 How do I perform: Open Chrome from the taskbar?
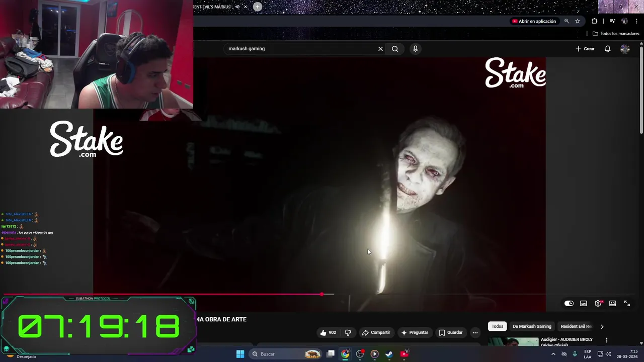(345, 354)
